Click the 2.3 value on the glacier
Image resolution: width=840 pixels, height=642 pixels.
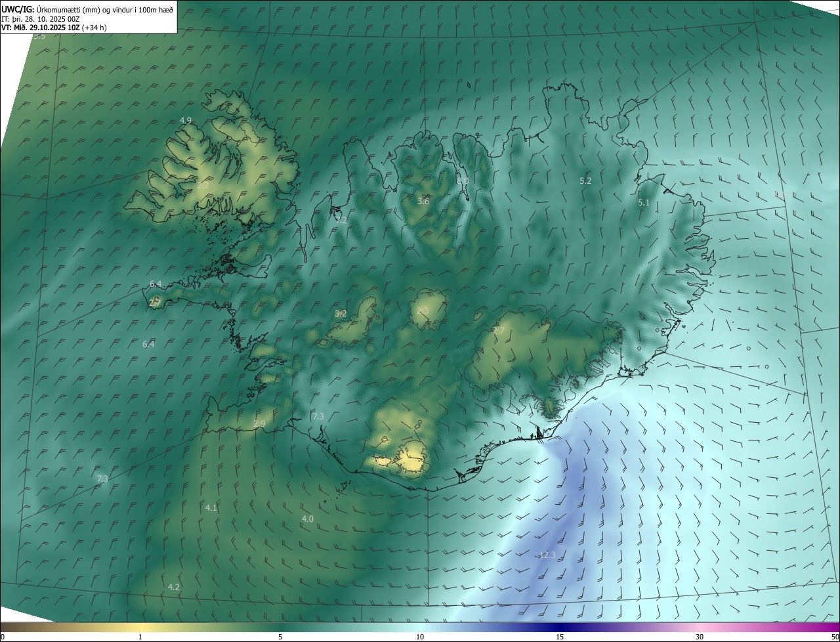click(x=423, y=311)
